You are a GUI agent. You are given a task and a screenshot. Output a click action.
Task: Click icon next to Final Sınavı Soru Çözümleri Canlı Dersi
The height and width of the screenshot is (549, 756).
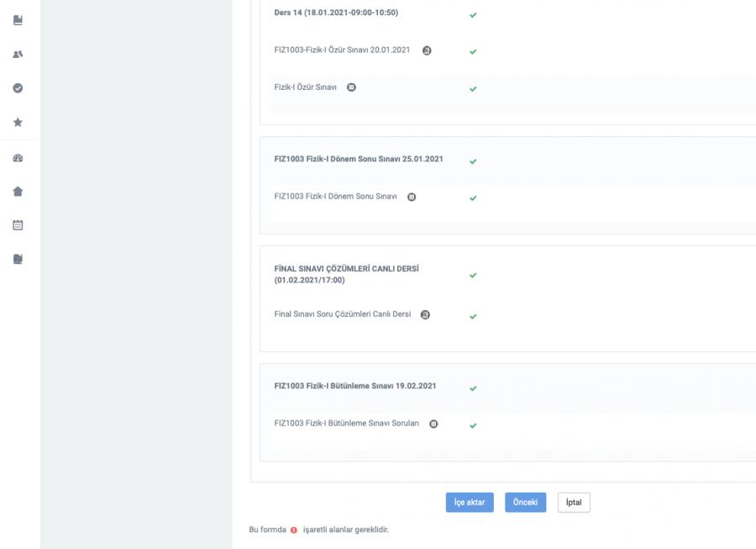coord(425,315)
